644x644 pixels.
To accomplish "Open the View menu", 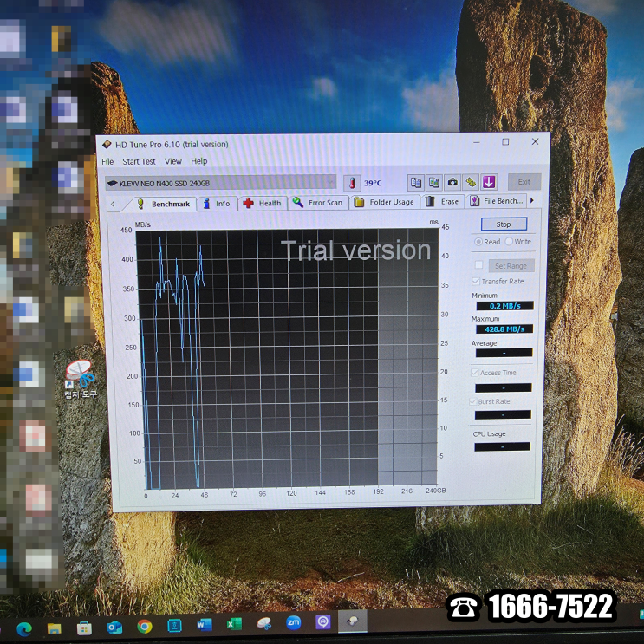I will click(172, 161).
